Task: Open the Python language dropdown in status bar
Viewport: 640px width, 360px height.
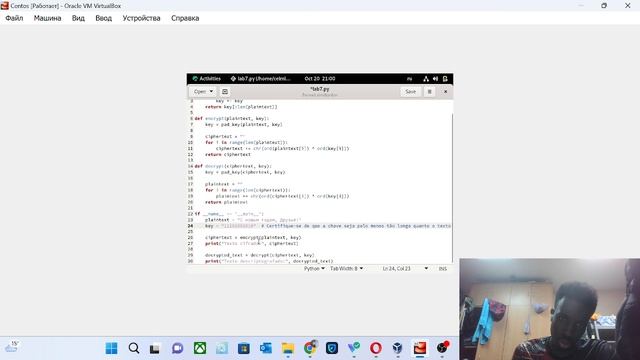Action: tap(314, 269)
